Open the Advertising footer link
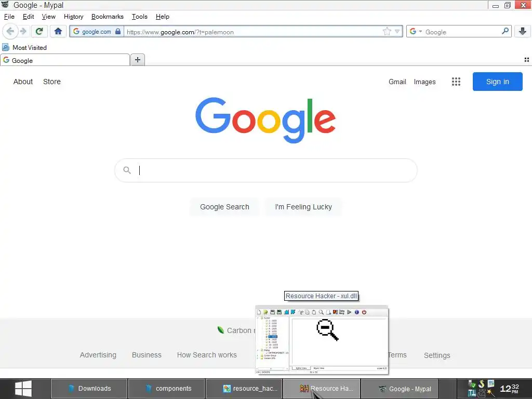Viewport: 532px width, 399px height. click(x=98, y=355)
